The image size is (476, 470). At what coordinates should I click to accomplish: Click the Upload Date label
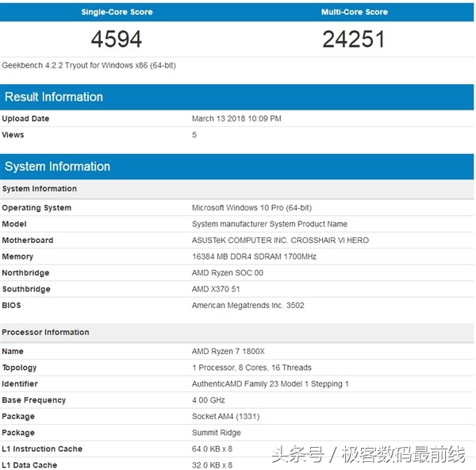(x=25, y=118)
